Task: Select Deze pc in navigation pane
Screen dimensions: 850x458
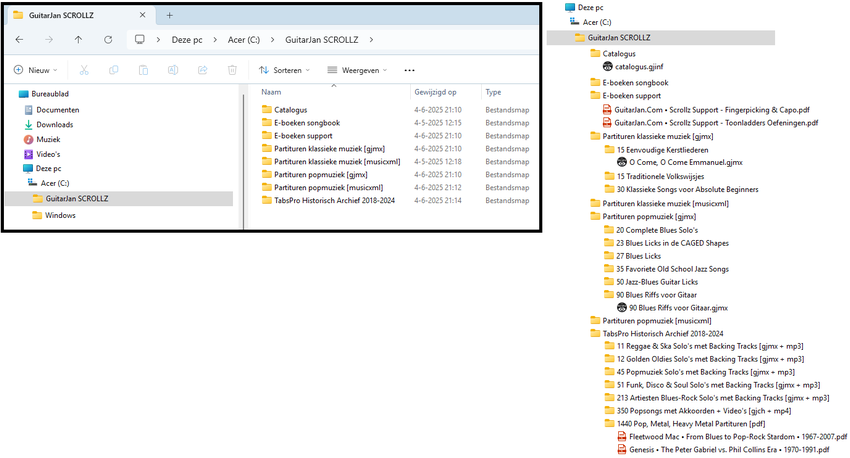Action: click(42, 168)
